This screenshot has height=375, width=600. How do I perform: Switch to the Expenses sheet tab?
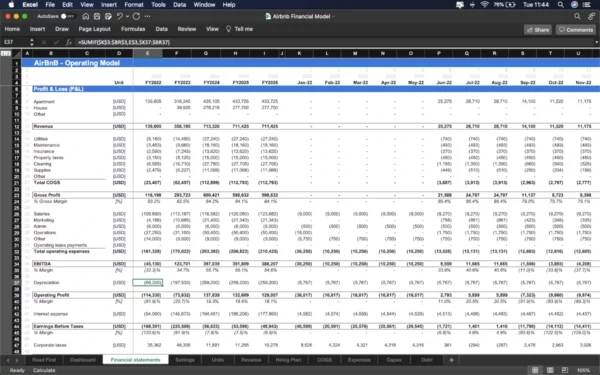(359, 360)
